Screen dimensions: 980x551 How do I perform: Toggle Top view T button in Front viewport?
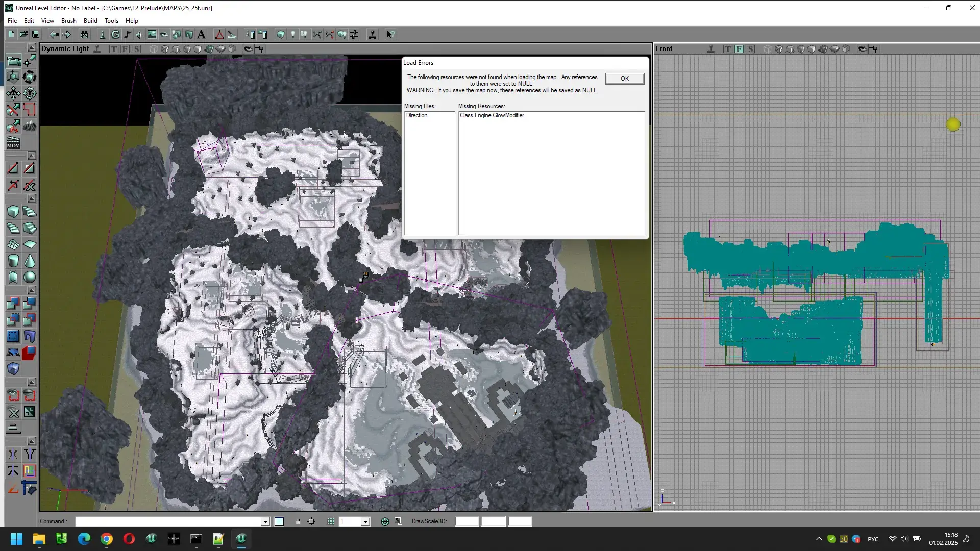pos(728,49)
